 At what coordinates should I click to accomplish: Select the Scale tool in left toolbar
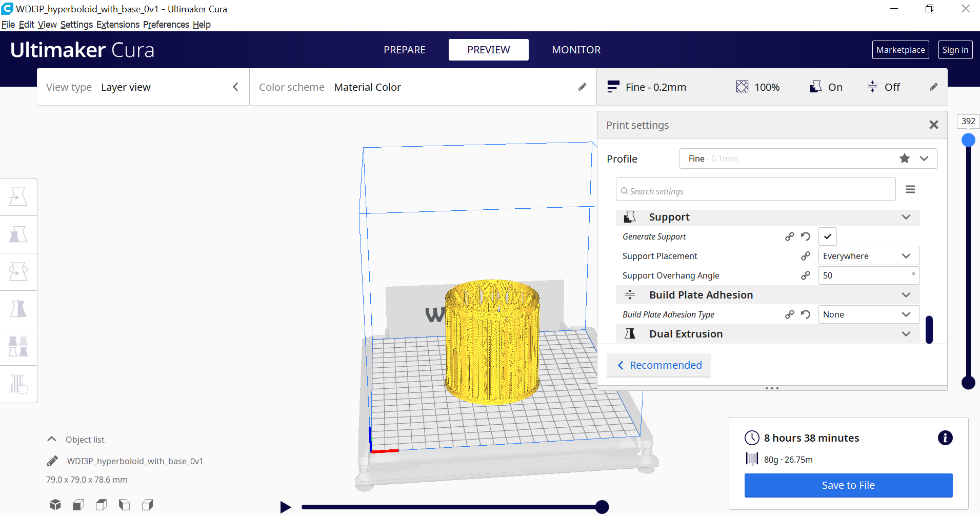[18, 234]
